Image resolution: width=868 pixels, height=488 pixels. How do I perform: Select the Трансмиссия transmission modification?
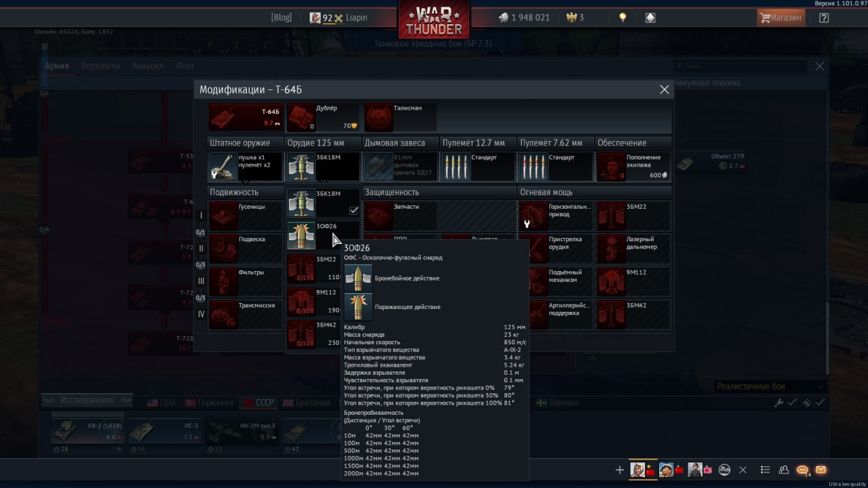pyautogui.click(x=245, y=314)
